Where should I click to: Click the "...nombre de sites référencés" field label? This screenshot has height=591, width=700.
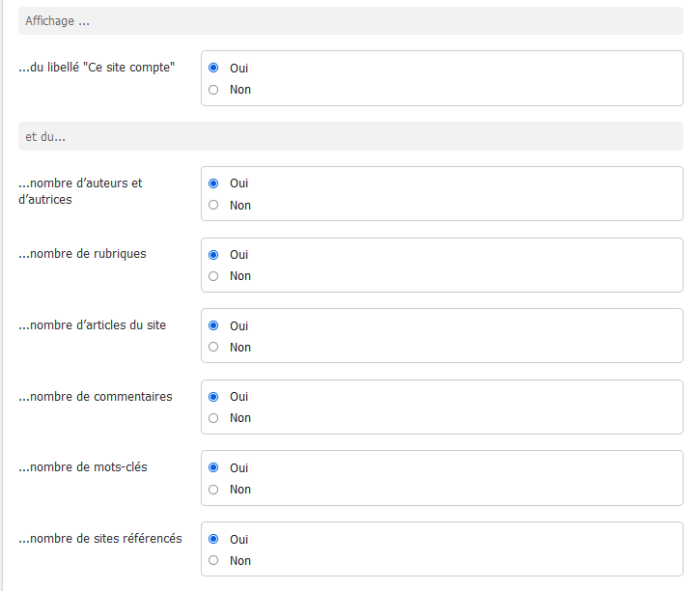click(x=100, y=539)
